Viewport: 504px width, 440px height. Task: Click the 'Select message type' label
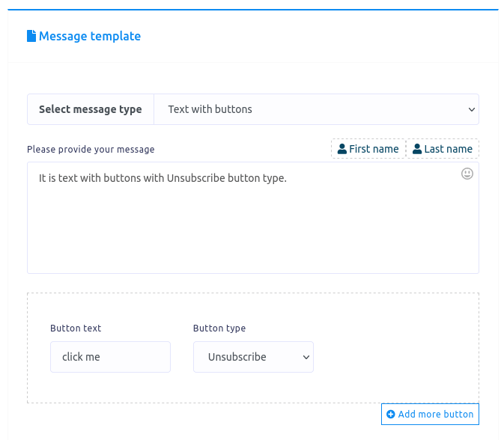coord(90,109)
